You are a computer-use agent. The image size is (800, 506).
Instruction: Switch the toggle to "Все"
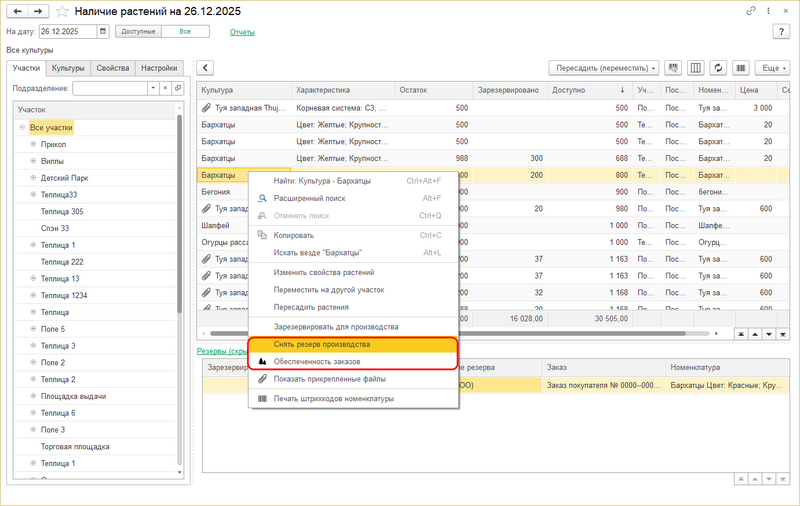185,32
